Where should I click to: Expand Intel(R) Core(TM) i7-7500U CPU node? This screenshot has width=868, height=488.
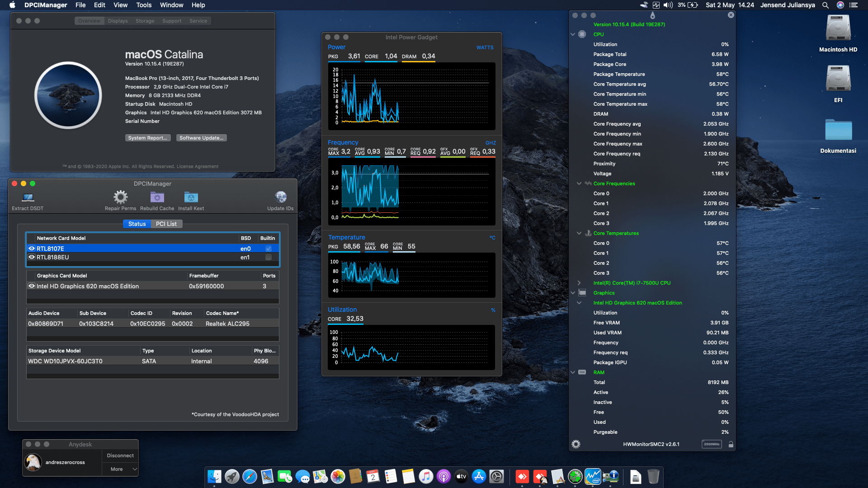coord(579,283)
